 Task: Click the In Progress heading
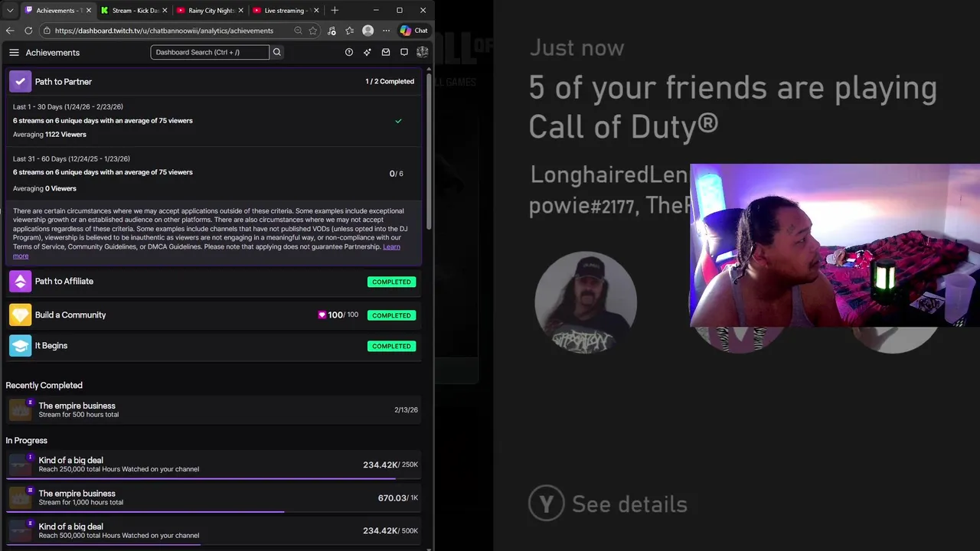pyautogui.click(x=26, y=440)
